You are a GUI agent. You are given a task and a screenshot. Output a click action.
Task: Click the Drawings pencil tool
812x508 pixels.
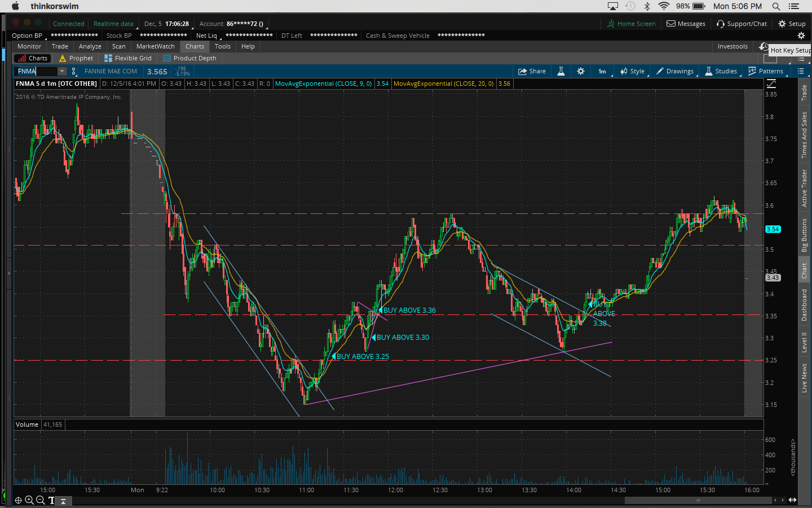pos(675,71)
